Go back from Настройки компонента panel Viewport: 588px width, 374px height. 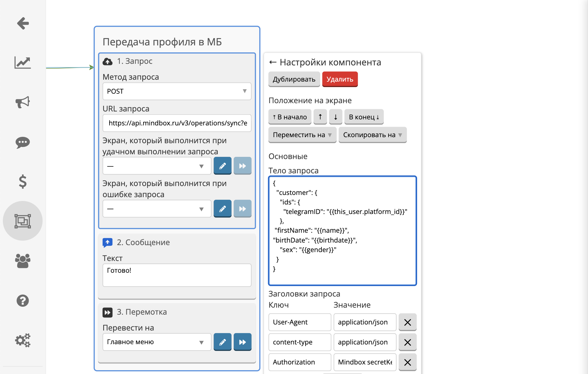(x=273, y=62)
